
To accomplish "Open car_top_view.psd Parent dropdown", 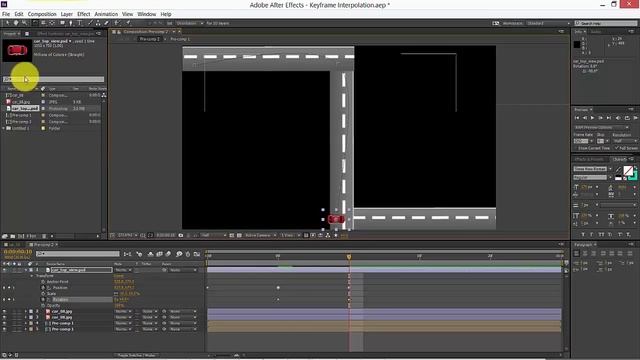I will pos(182,270).
